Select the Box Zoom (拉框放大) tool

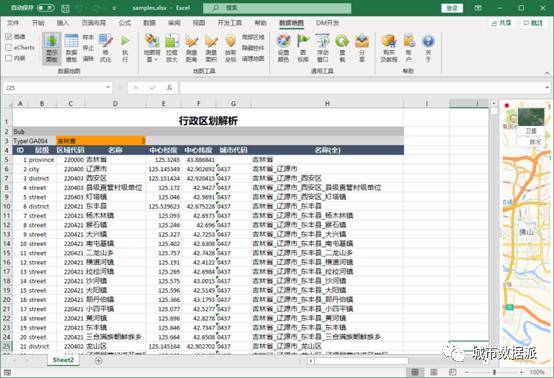172,48
